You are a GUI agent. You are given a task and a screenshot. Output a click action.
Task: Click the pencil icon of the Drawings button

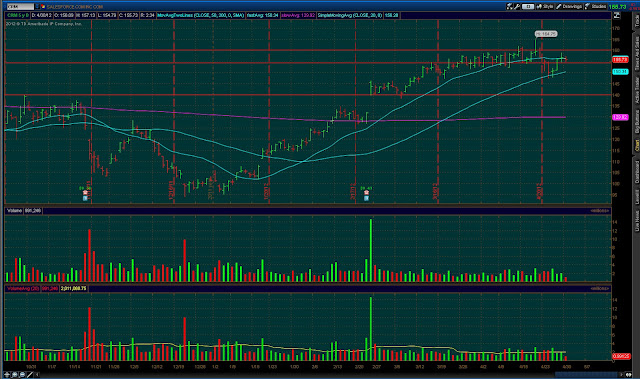coord(559,7)
